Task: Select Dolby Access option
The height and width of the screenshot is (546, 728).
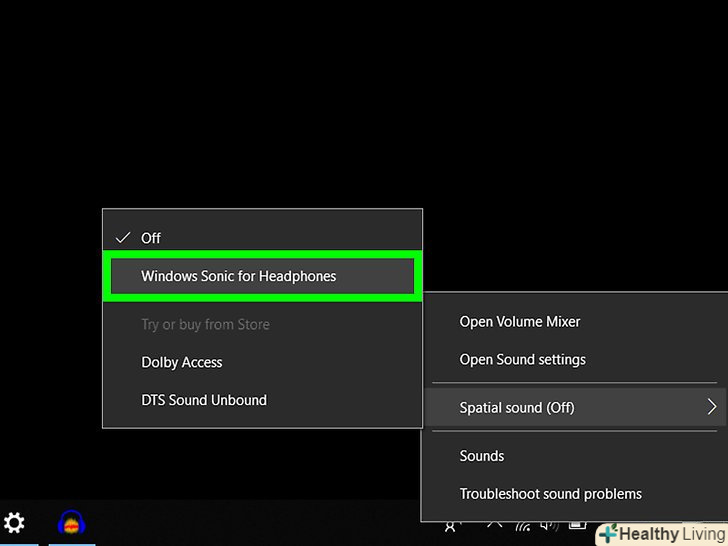Action: (262, 362)
